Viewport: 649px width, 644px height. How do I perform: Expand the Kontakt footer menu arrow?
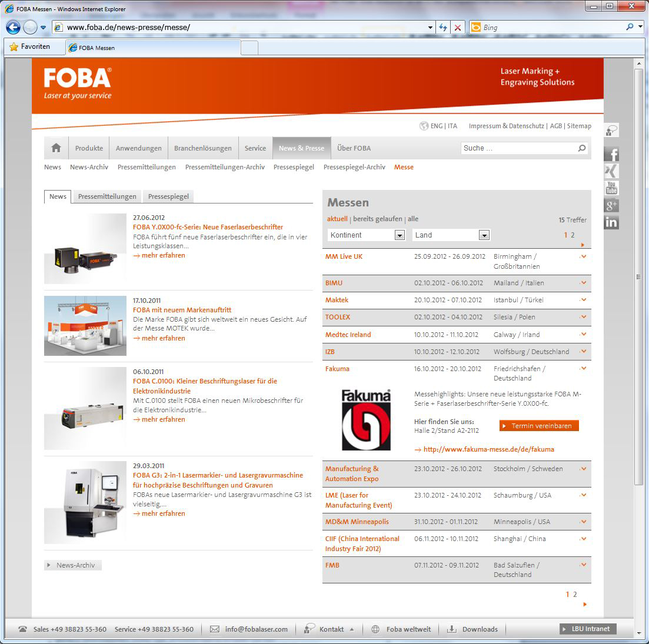click(352, 629)
